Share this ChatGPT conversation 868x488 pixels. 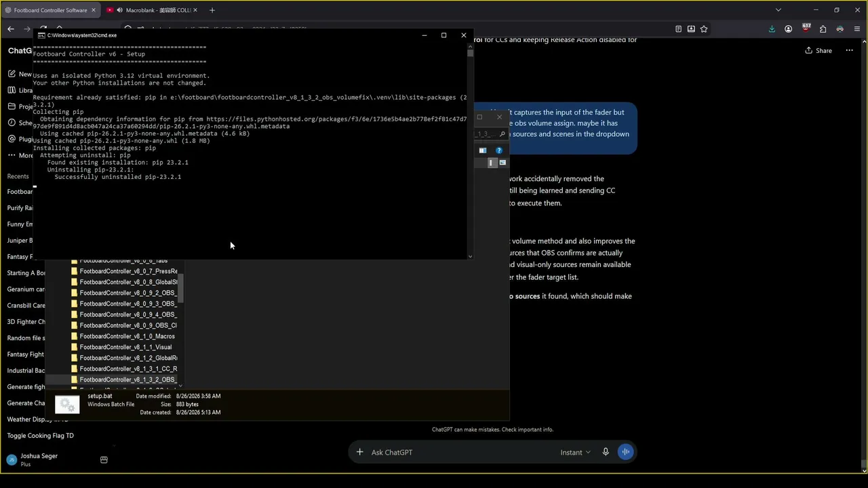click(818, 51)
